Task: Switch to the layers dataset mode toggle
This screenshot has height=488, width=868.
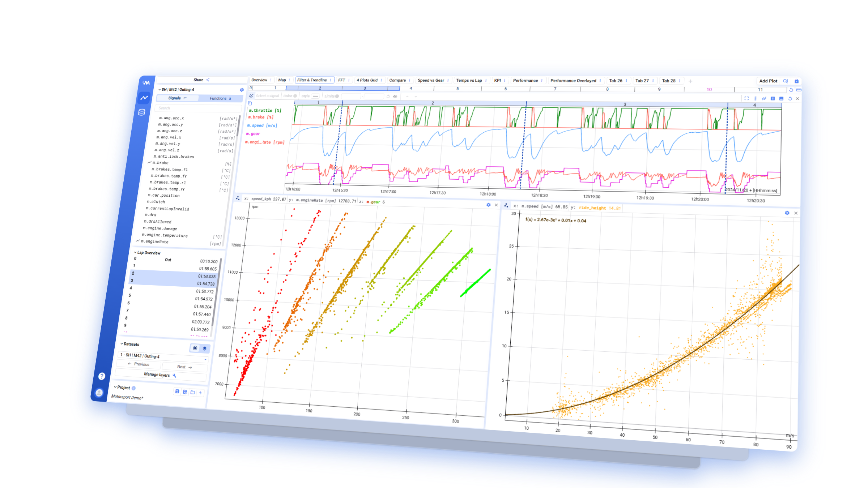Action: [205, 348]
